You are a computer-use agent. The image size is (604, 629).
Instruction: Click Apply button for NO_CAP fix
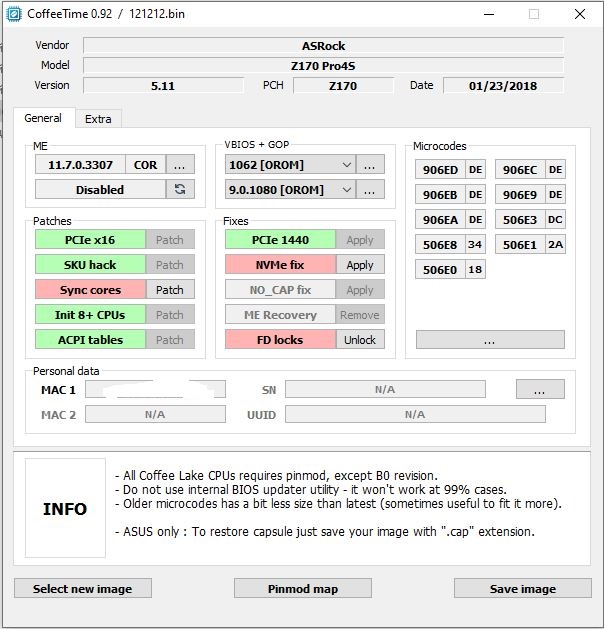click(360, 289)
